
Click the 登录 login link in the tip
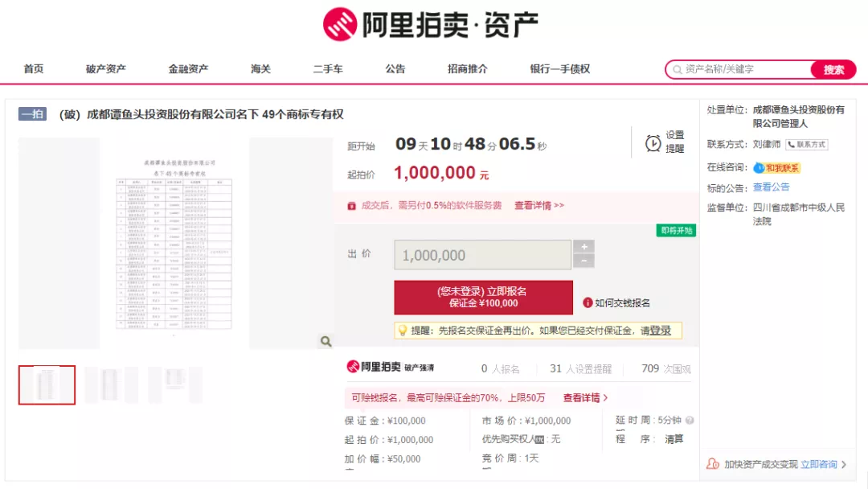pos(661,331)
